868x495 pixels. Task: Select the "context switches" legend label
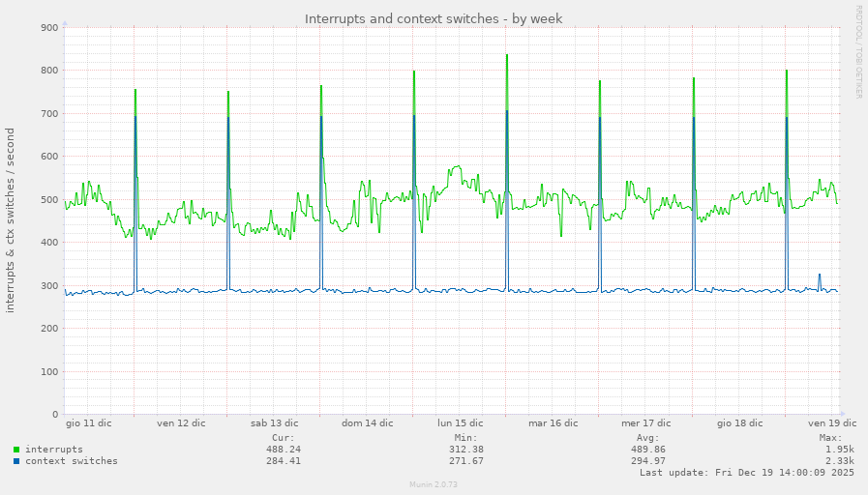click(72, 461)
